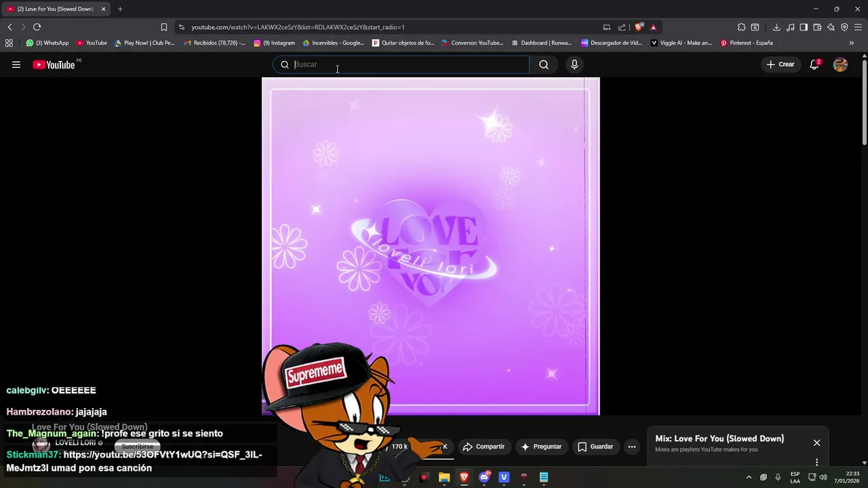Toggle the browser sidebar panel
Screen dimensions: 868x488
804,27
